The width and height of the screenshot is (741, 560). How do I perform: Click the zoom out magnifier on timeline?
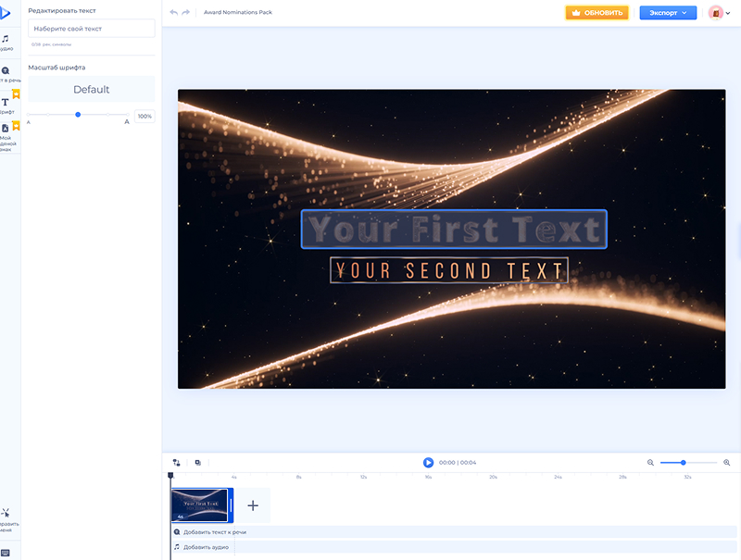(650, 462)
